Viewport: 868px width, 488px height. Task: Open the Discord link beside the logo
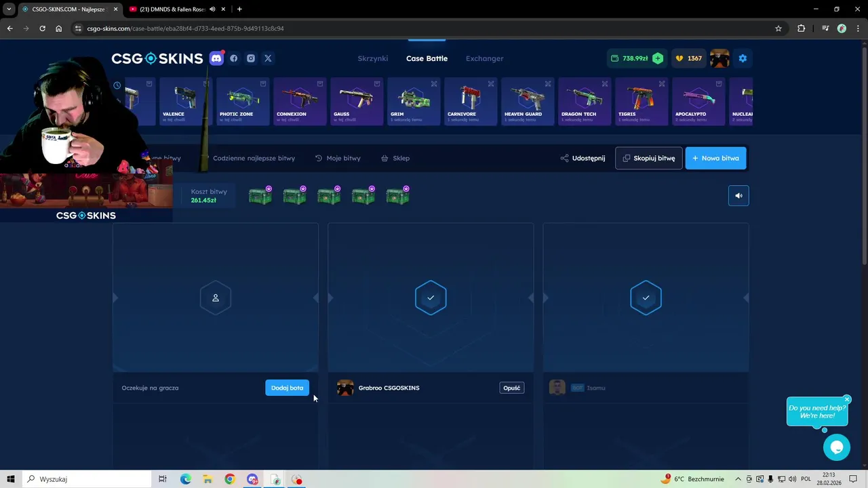[216, 58]
